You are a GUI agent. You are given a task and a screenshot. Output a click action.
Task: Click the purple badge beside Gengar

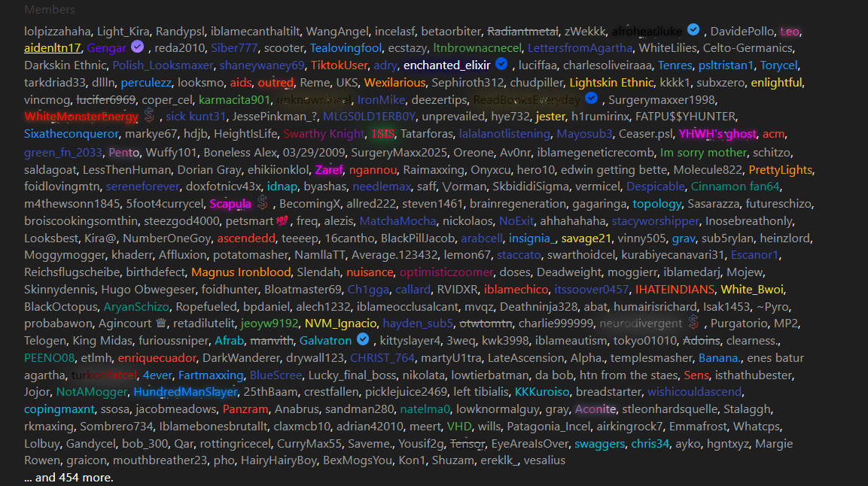click(x=138, y=47)
